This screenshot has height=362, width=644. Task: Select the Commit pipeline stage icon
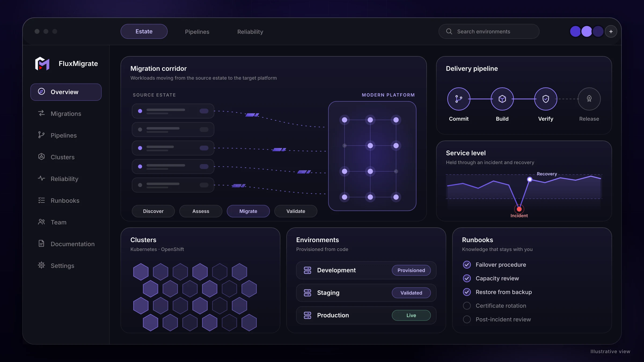pyautogui.click(x=459, y=99)
